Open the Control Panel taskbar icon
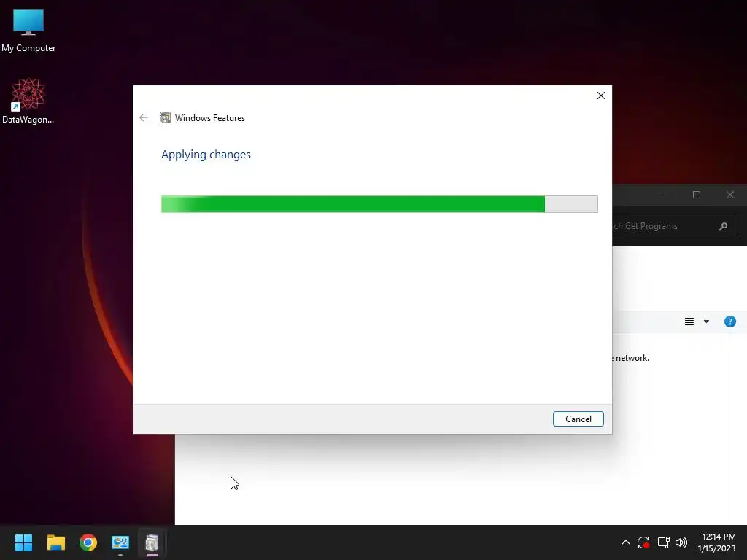 [x=120, y=542]
